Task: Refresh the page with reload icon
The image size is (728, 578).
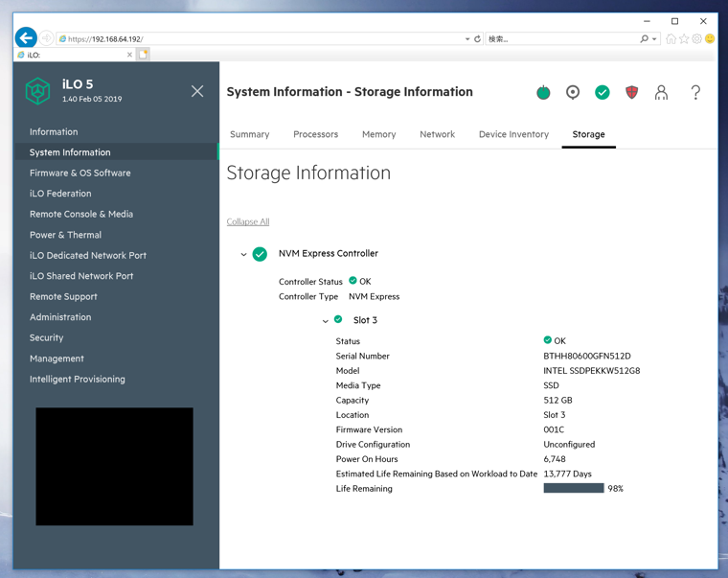Action: (x=477, y=39)
